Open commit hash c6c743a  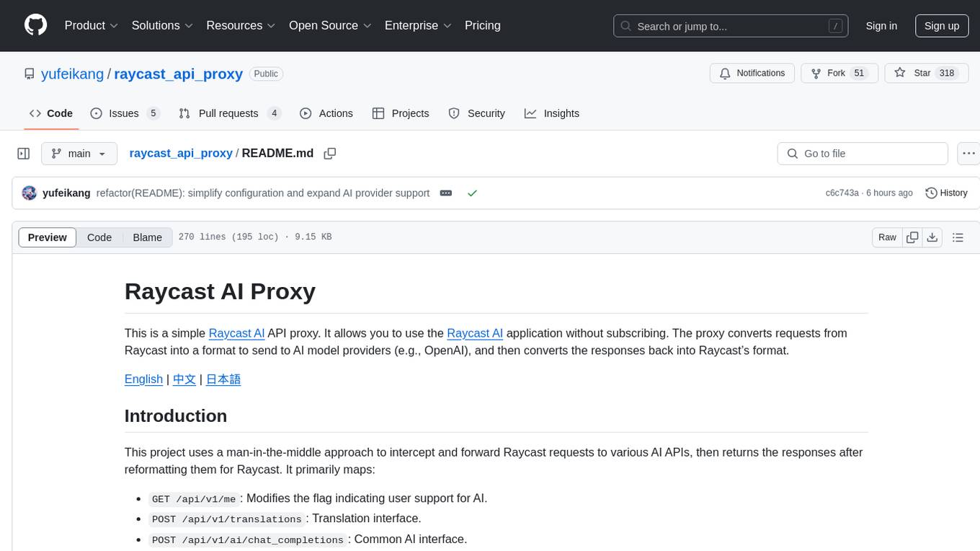842,193
